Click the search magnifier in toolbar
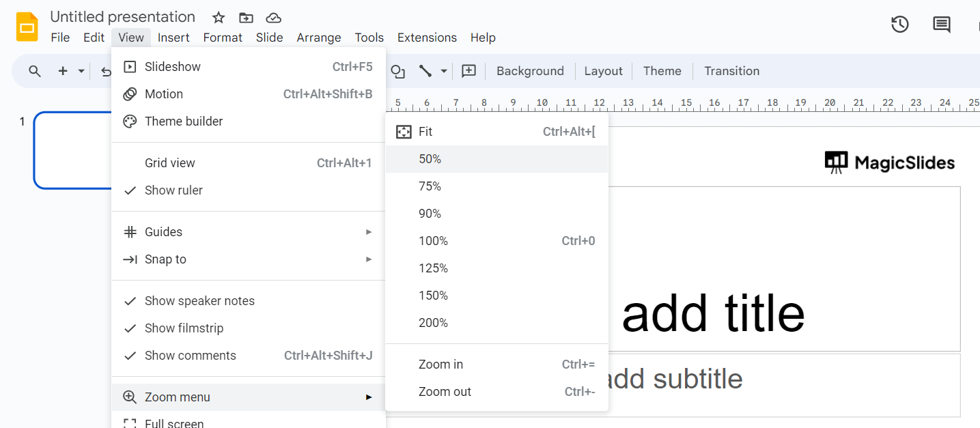The image size is (980, 428). (x=35, y=71)
